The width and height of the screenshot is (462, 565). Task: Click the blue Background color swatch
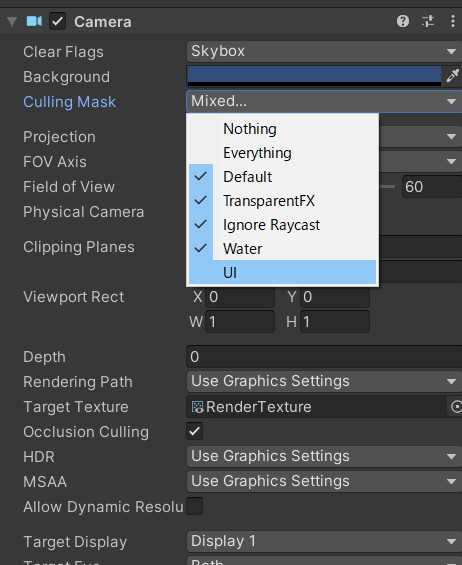pos(314,75)
